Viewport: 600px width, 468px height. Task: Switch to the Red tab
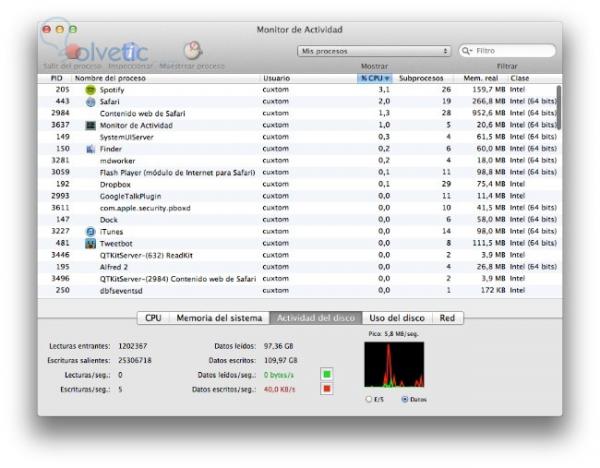coord(447,318)
